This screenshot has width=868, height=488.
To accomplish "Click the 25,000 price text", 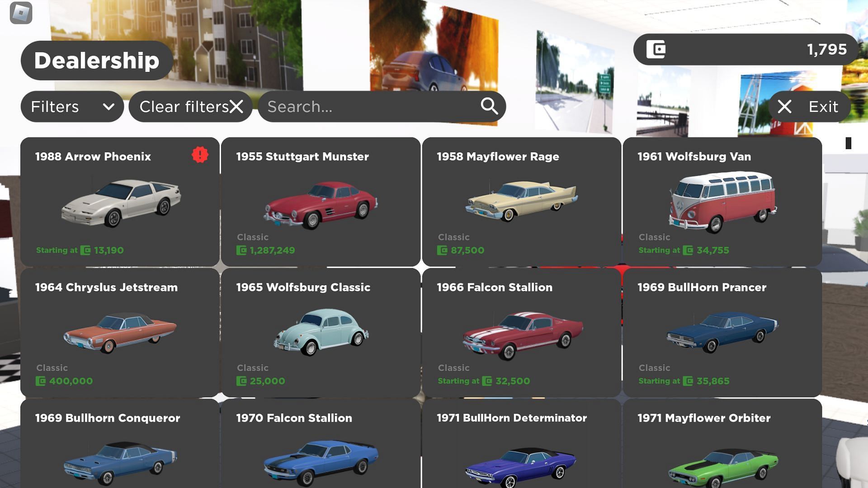I will (x=267, y=381).
